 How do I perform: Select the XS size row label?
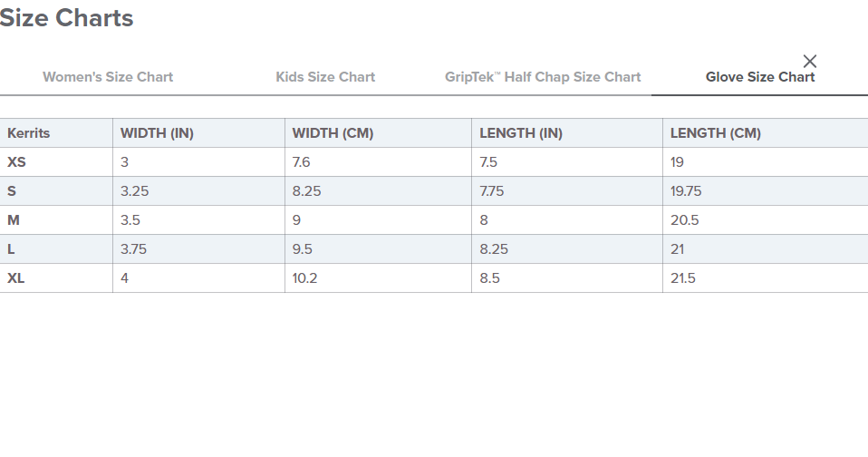[x=16, y=161]
